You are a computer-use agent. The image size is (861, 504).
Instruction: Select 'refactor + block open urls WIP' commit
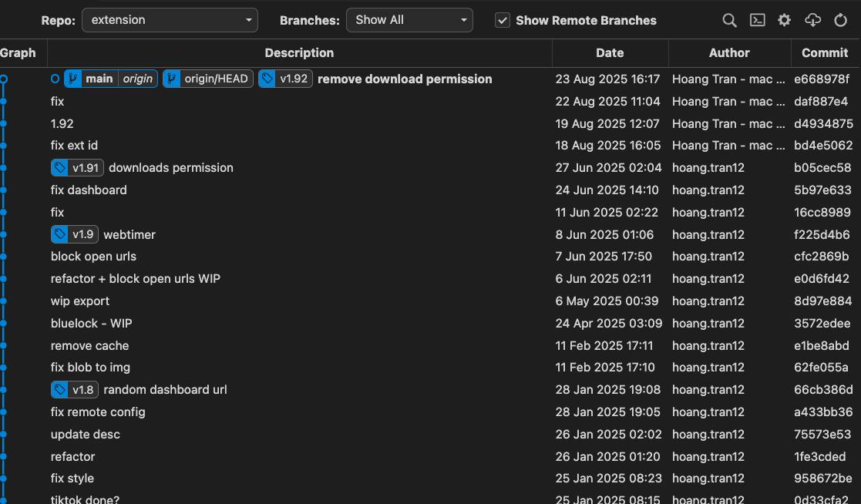(x=135, y=278)
